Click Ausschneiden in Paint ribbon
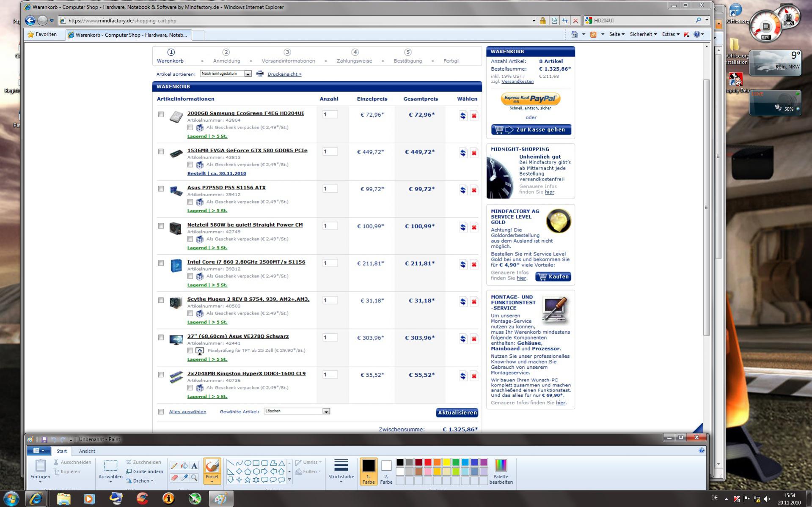The image size is (812, 507). (x=72, y=462)
